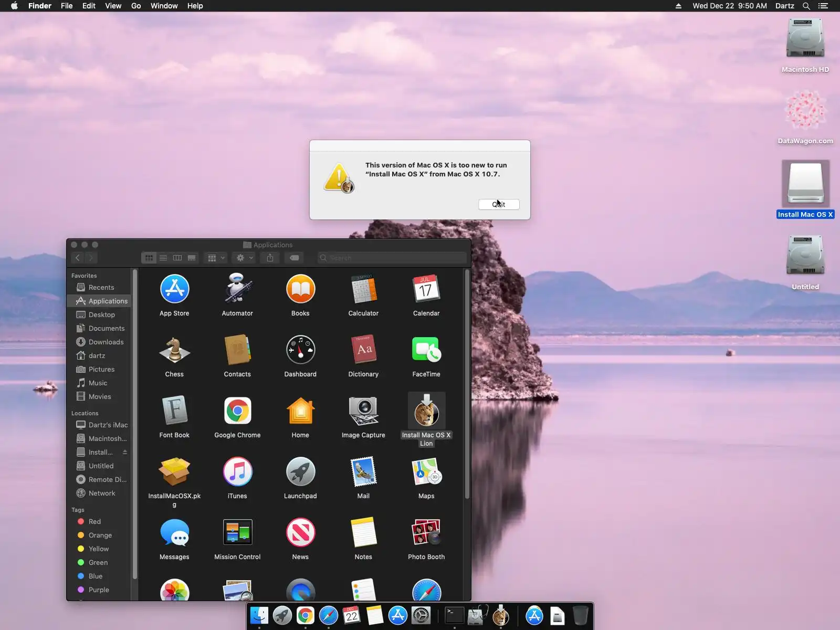The image size is (840, 630).
Task: Open the Help menu
Action: pyautogui.click(x=195, y=6)
